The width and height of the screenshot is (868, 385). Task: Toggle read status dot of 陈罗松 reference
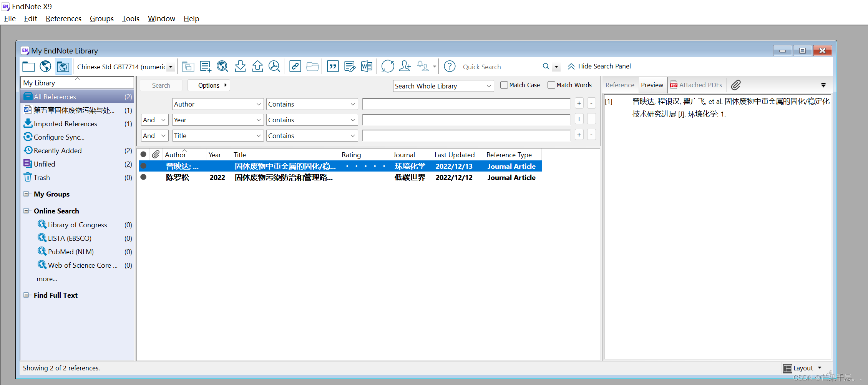[x=143, y=177]
